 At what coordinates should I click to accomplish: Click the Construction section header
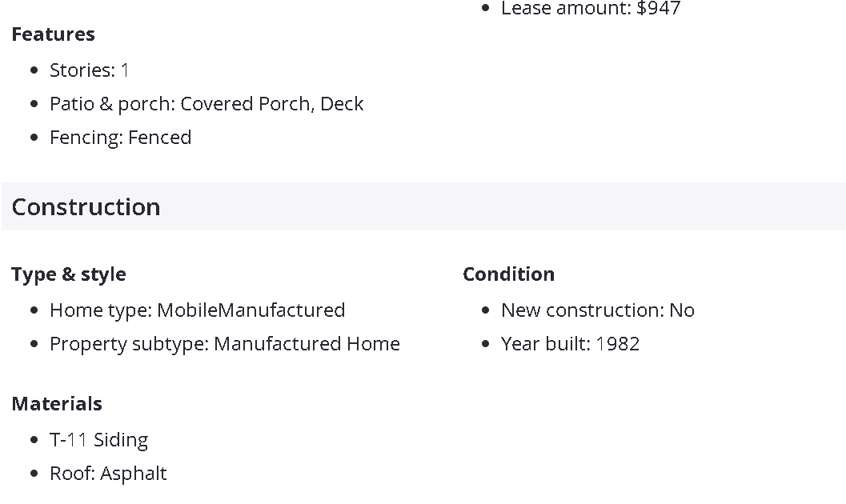click(86, 206)
